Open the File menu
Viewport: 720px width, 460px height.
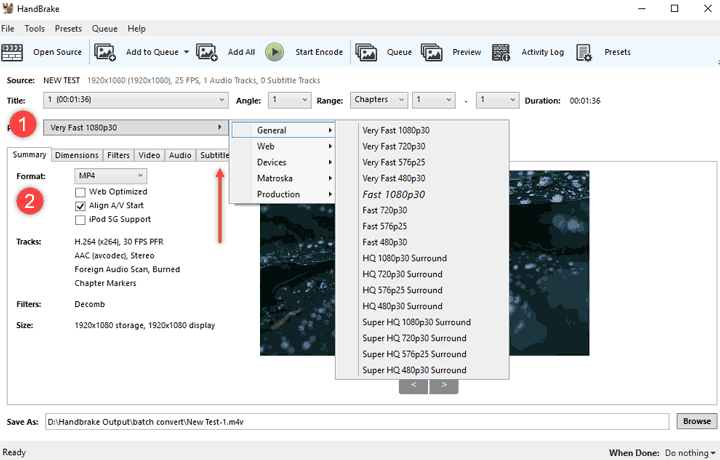8,28
